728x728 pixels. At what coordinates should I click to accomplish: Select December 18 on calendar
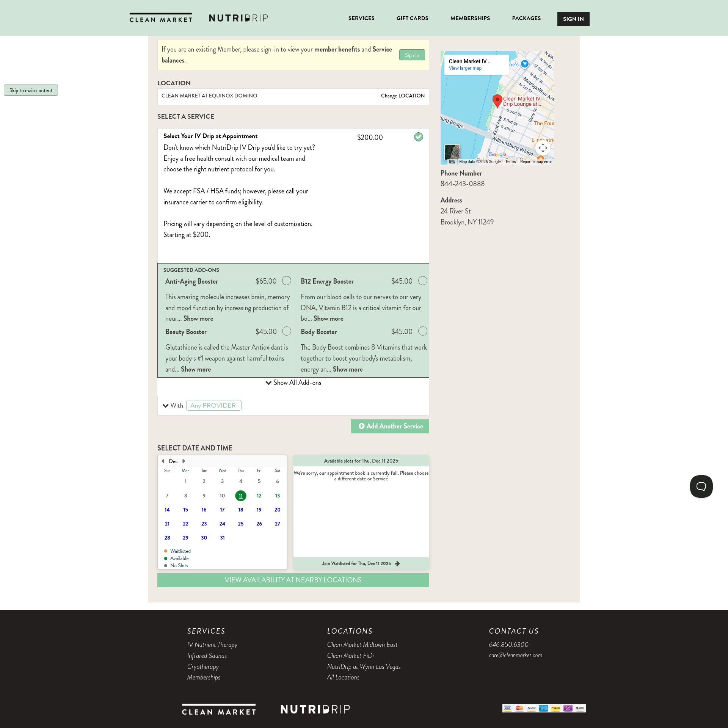click(241, 510)
